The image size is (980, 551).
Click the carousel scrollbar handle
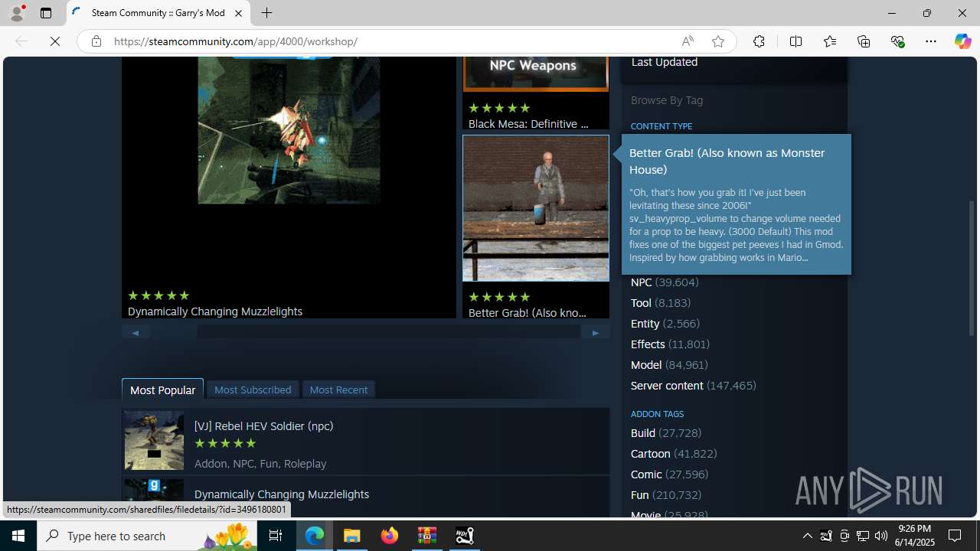(174, 332)
